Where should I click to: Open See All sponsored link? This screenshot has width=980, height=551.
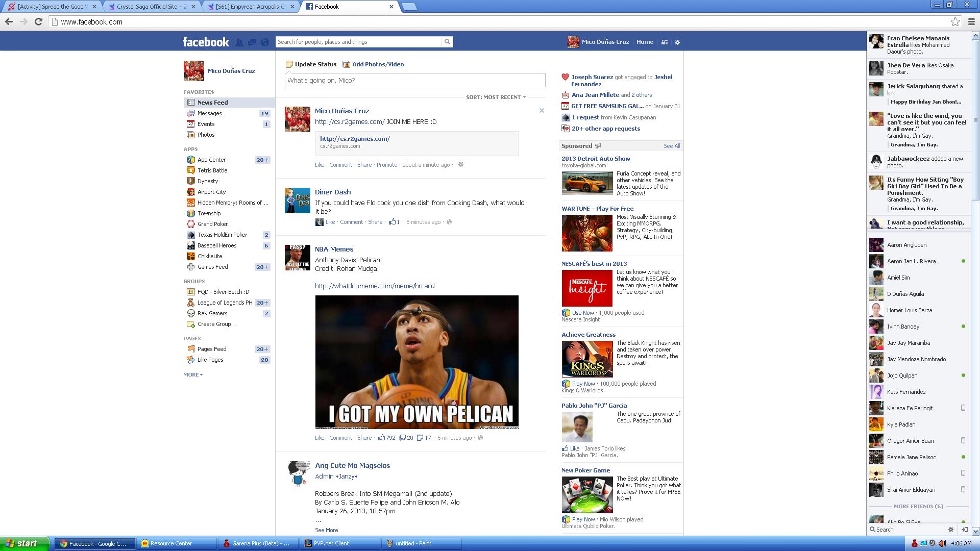(x=671, y=146)
